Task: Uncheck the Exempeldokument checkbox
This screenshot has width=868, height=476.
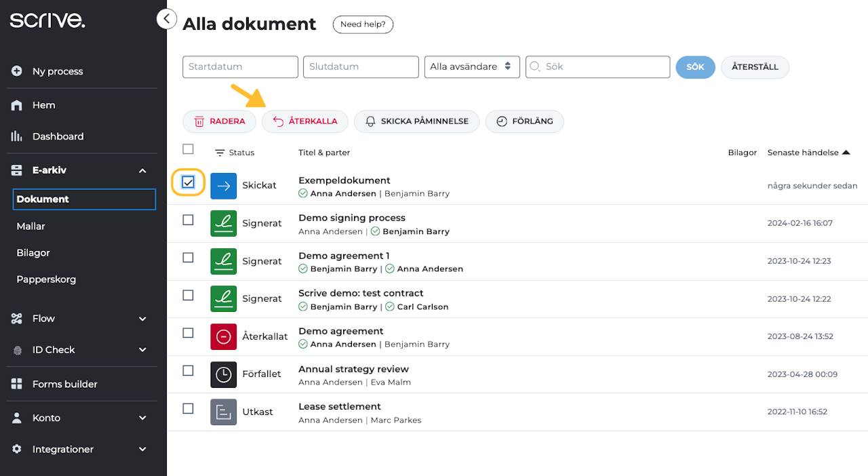Action: (189, 182)
